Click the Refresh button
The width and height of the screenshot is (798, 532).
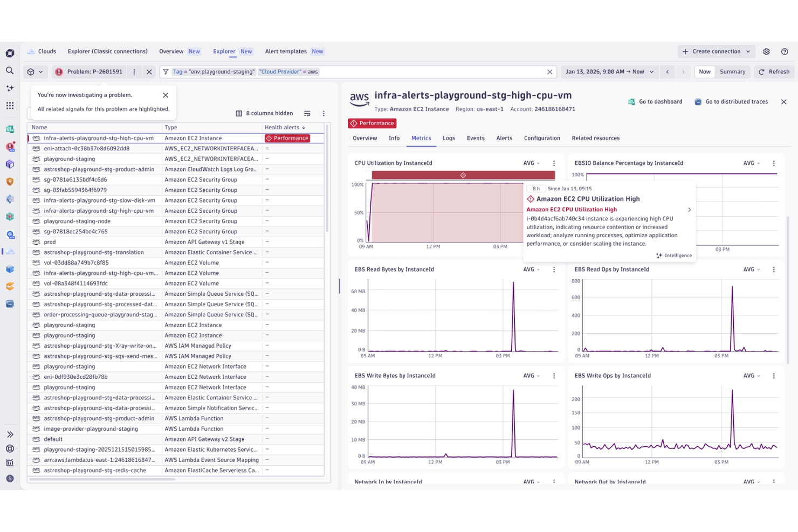click(774, 72)
